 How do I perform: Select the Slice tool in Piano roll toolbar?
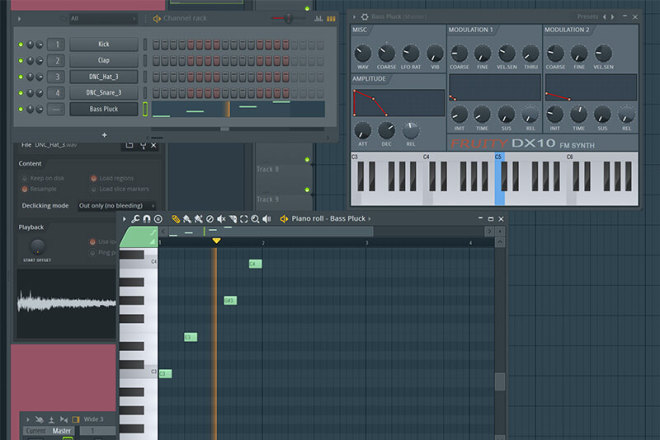(x=232, y=219)
